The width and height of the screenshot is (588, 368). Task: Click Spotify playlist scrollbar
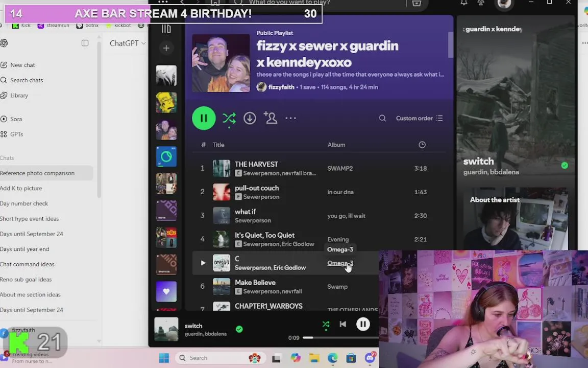[450, 45]
